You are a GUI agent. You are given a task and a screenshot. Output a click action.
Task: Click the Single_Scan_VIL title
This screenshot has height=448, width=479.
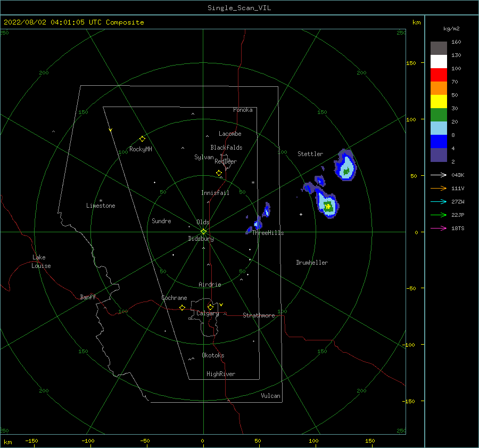(x=239, y=8)
